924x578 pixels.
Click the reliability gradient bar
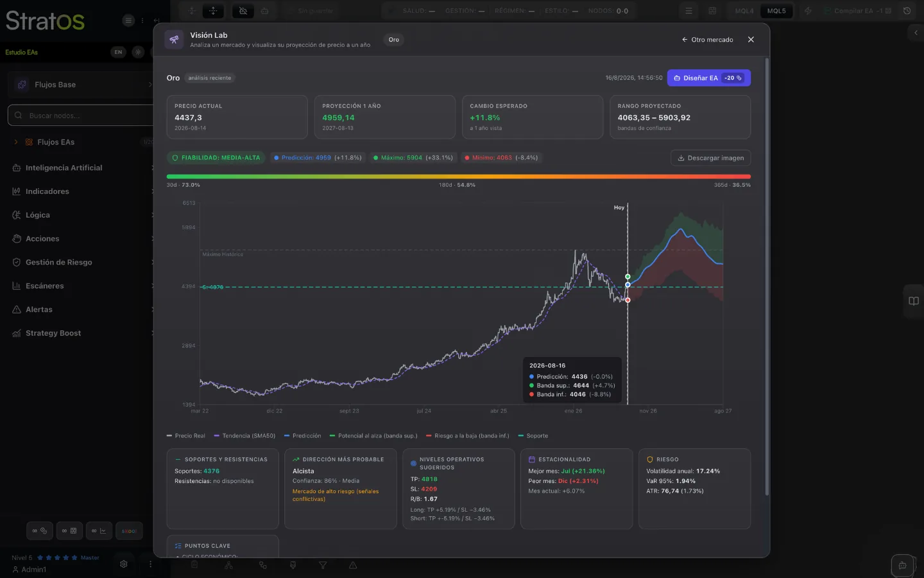pos(458,176)
